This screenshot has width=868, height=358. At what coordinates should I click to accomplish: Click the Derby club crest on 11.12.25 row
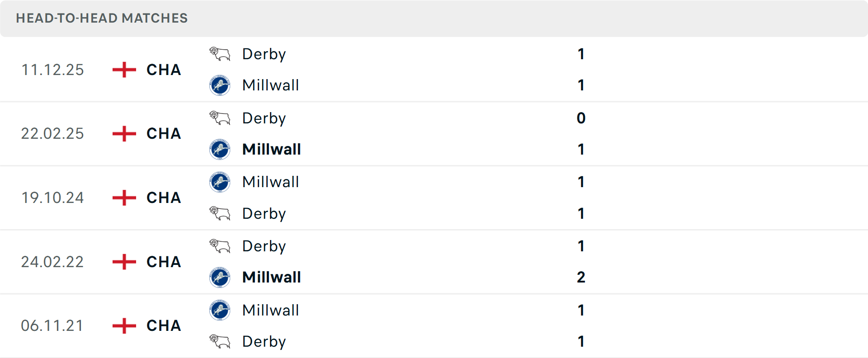coord(219,53)
